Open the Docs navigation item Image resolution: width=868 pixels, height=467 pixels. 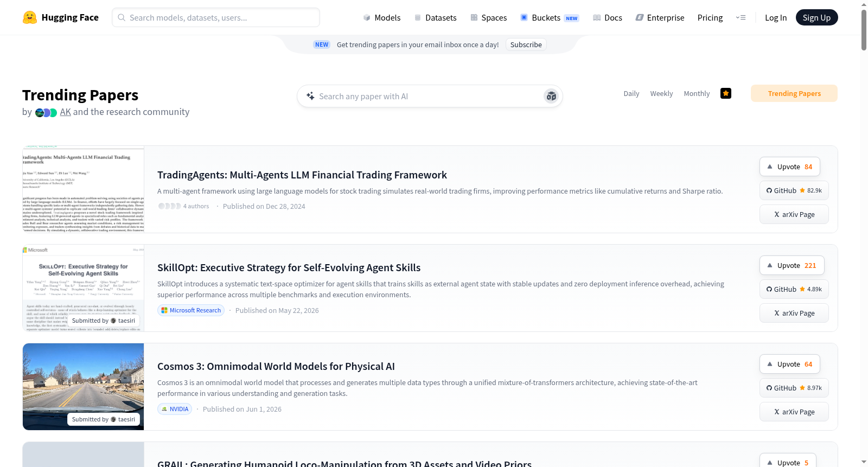click(x=608, y=17)
